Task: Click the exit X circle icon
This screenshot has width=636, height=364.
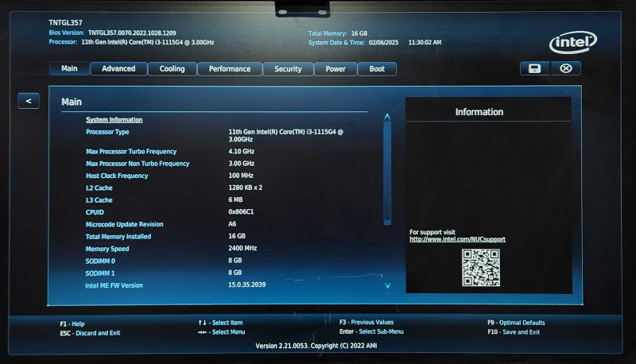Action: (x=566, y=68)
